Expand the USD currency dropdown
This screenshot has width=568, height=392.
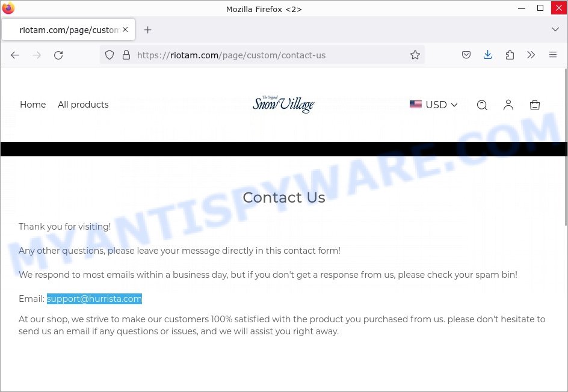click(x=434, y=105)
